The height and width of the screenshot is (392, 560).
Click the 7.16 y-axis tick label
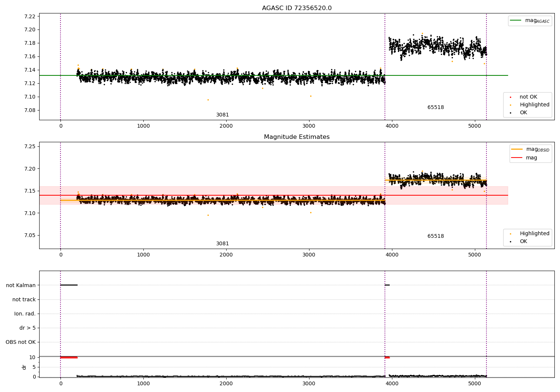tap(29, 57)
